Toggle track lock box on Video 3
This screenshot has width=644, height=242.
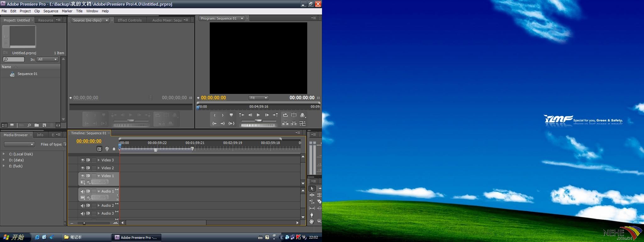(94, 160)
